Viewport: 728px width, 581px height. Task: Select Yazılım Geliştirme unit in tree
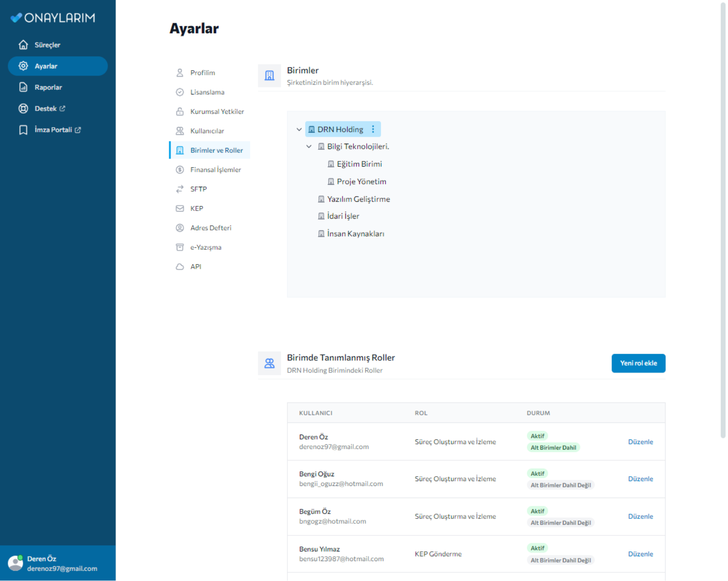click(358, 199)
